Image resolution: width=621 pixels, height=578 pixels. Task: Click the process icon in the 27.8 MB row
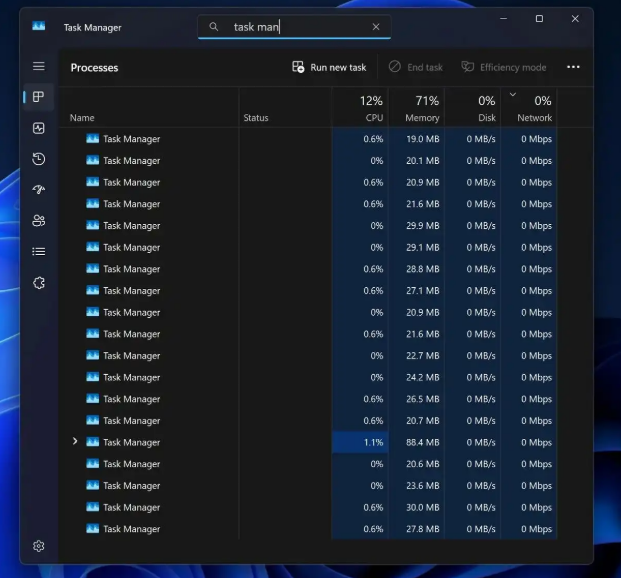coord(93,528)
